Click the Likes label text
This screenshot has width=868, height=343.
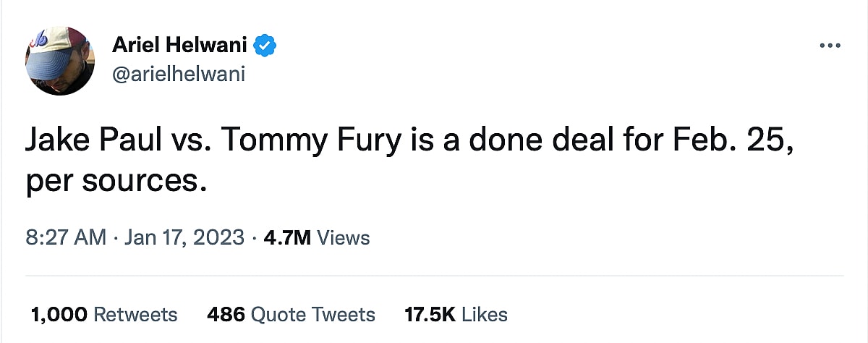(x=484, y=314)
